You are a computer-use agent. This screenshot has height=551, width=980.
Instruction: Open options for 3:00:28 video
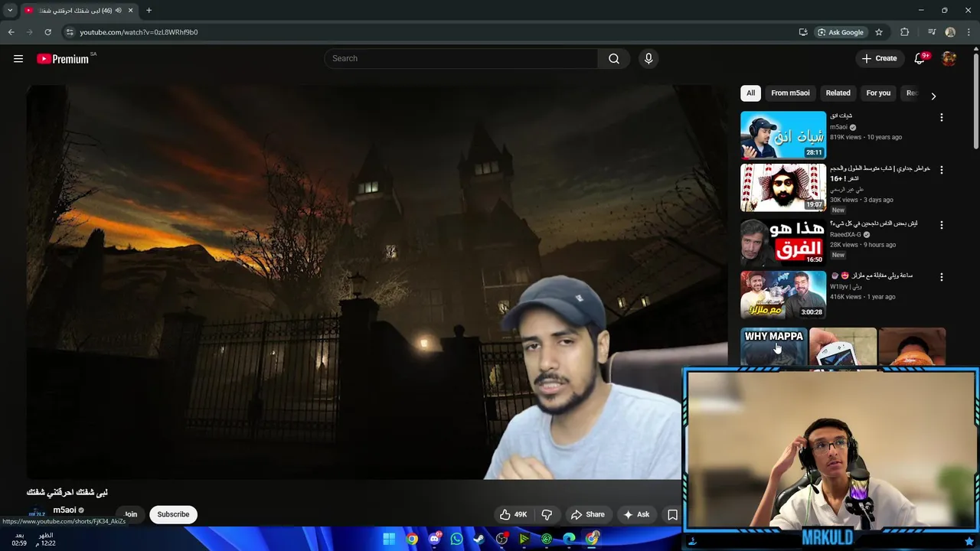(x=942, y=277)
